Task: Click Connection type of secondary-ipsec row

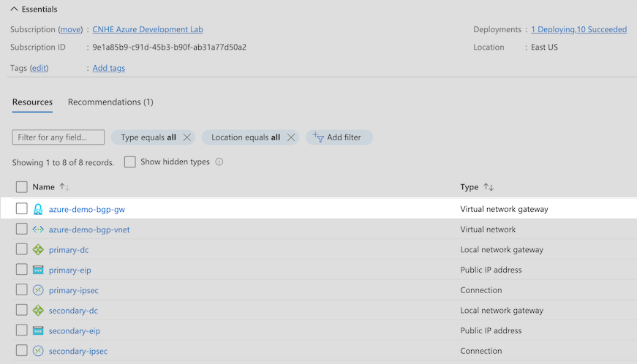Action: coord(481,351)
